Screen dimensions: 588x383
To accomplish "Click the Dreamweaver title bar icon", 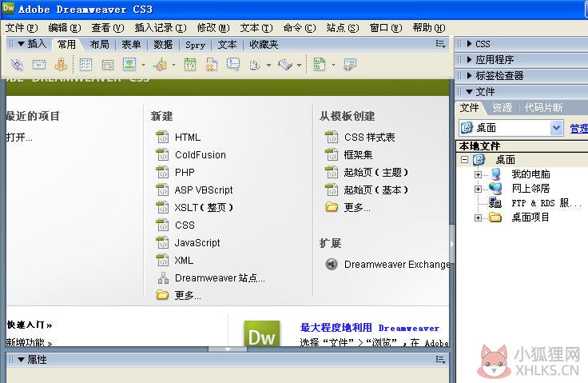I will click(8, 8).
